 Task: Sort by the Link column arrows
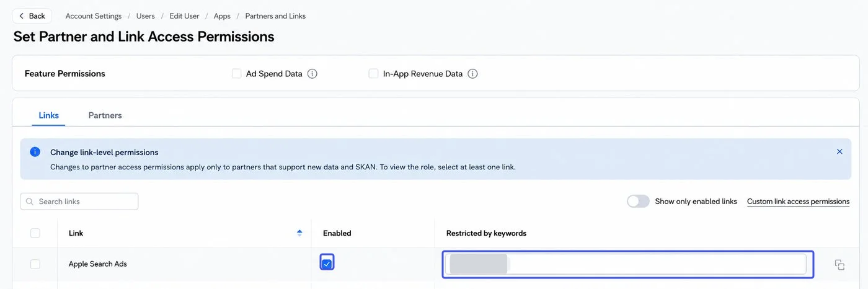[x=299, y=233]
